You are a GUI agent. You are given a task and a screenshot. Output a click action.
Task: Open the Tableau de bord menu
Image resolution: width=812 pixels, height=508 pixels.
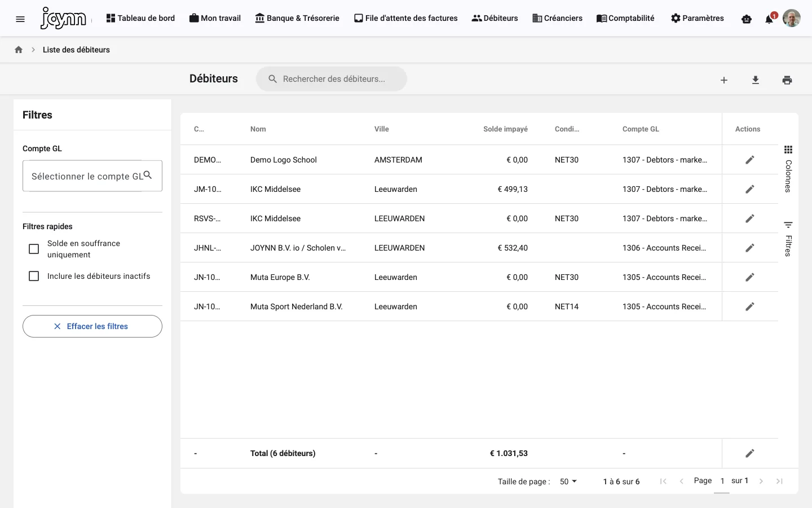[x=140, y=18]
